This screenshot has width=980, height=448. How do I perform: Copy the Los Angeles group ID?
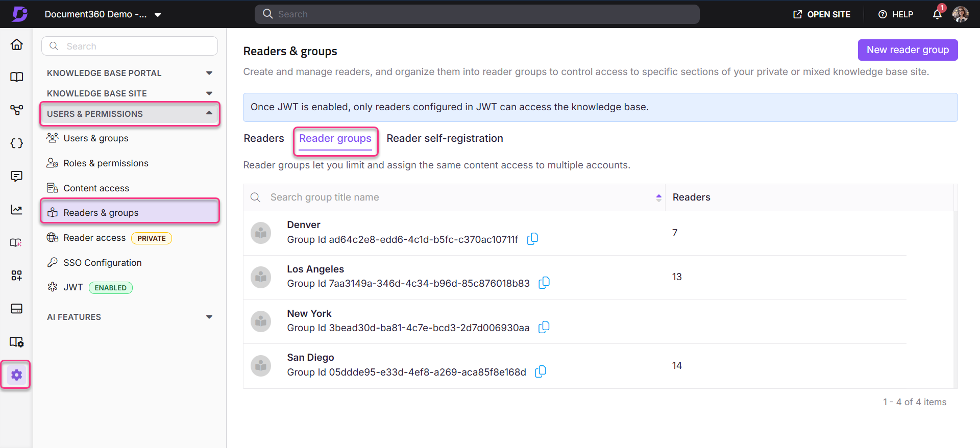tap(544, 283)
